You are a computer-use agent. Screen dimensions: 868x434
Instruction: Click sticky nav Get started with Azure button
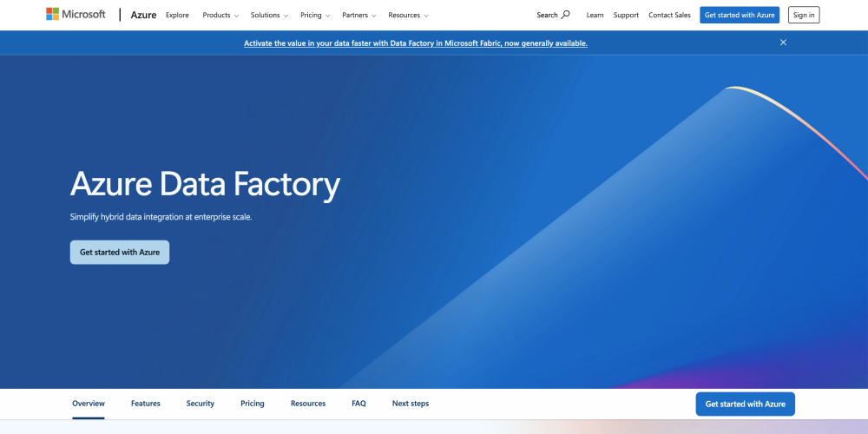[745, 404]
